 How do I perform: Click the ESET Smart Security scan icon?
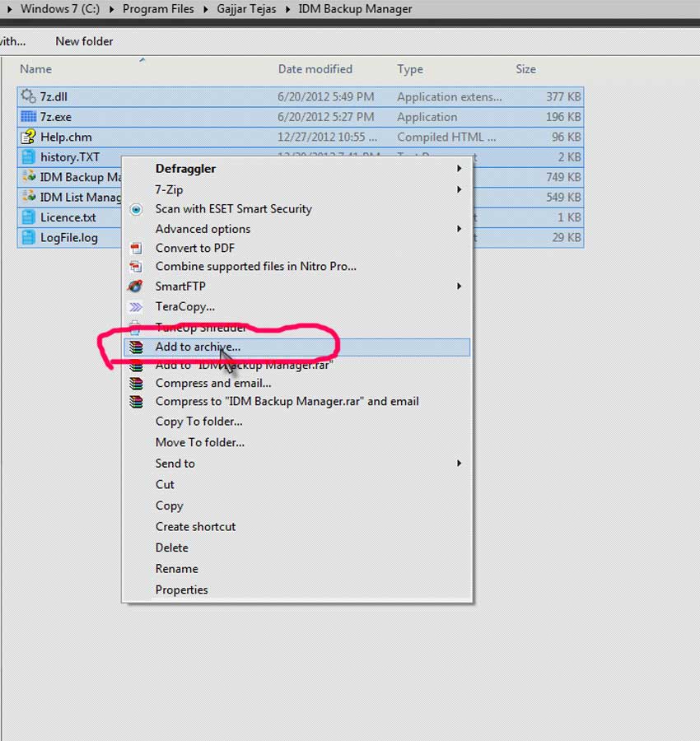coord(136,209)
